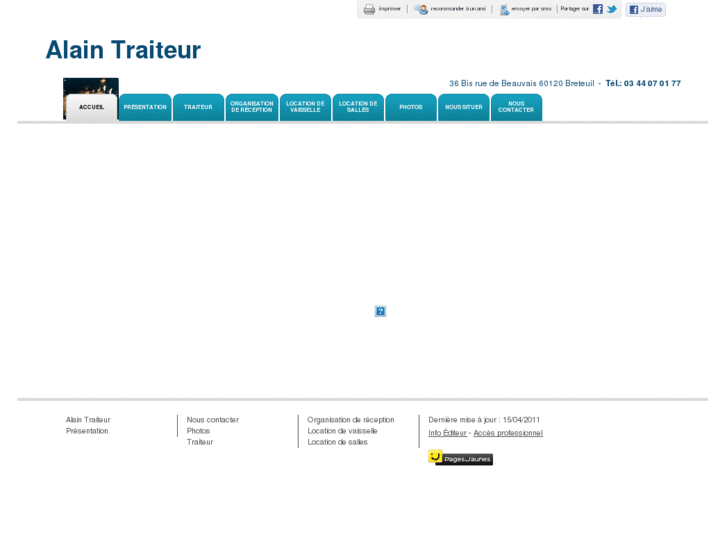Click the address '36 Bis rue de Beauvais'

493,83
